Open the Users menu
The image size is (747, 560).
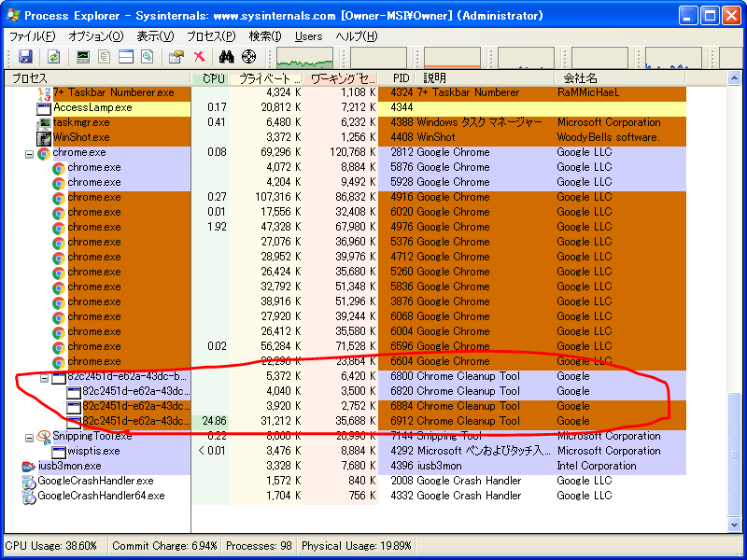tap(308, 36)
